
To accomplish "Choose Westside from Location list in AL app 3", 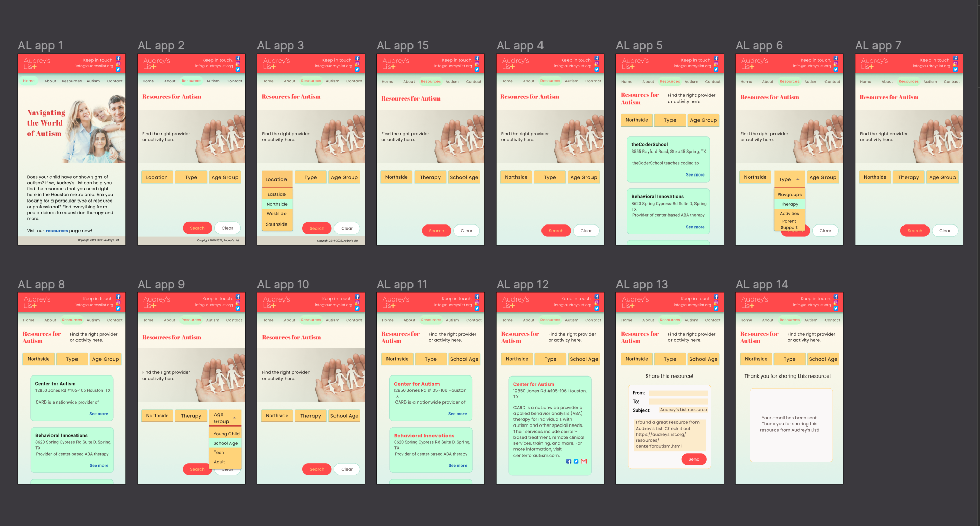I will click(x=276, y=214).
